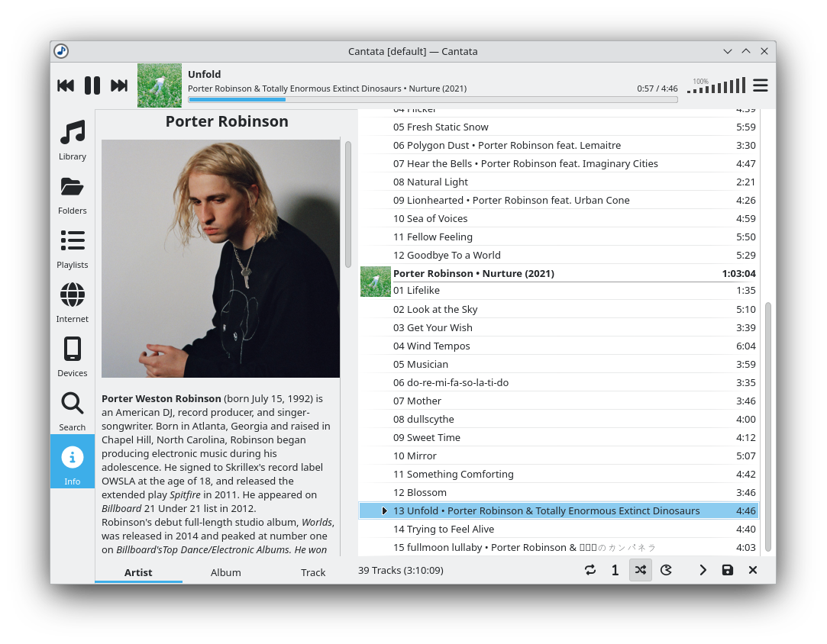Open the Folders sidebar view

73,195
